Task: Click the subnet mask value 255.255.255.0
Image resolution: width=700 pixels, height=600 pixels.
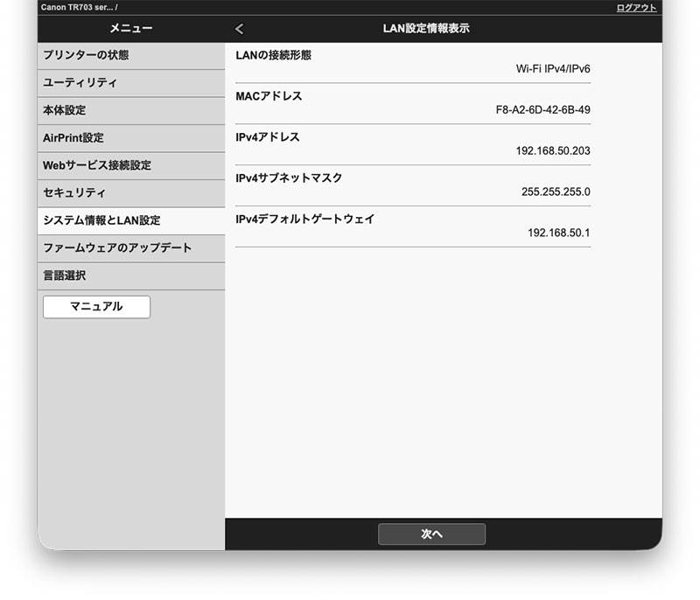Action: [555, 192]
